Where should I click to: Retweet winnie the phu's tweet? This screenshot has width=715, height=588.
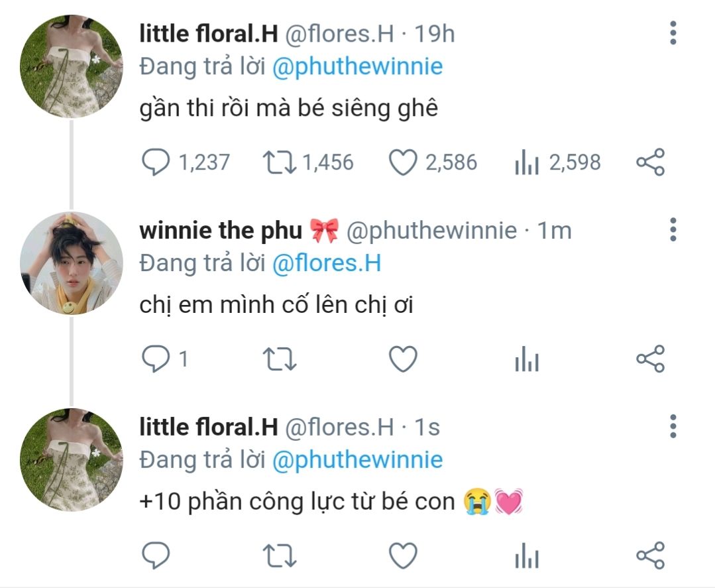(280, 359)
